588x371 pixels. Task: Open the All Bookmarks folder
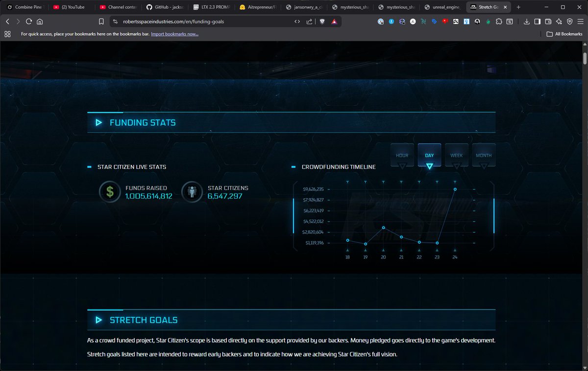pos(564,34)
